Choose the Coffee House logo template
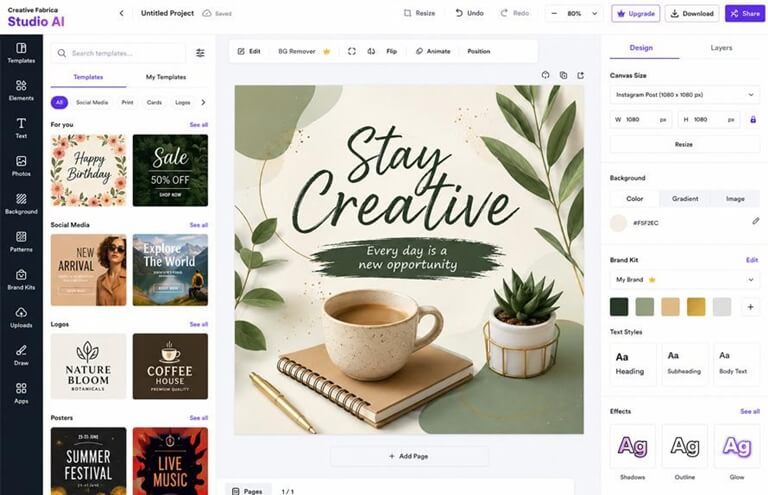The image size is (768, 495). (x=170, y=366)
